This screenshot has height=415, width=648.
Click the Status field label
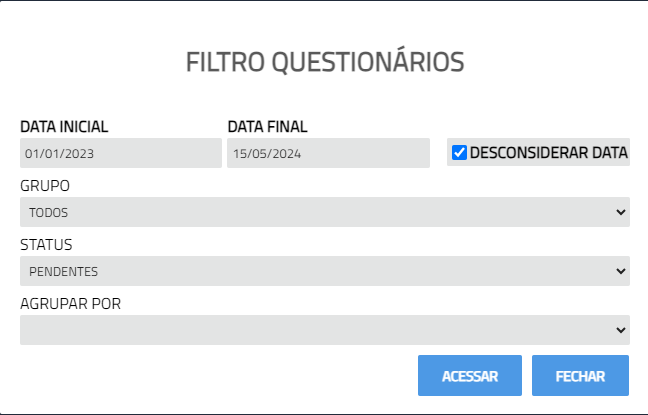pos(46,244)
